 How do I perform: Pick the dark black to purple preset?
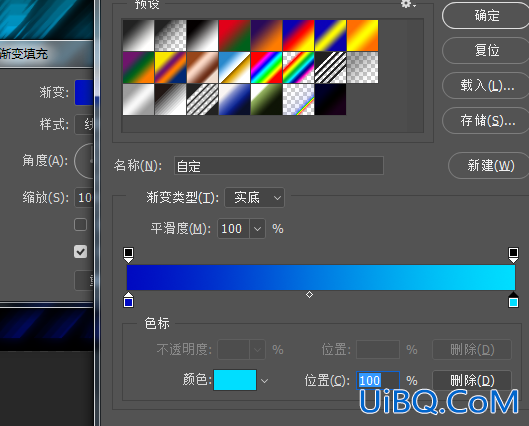coord(330,100)
